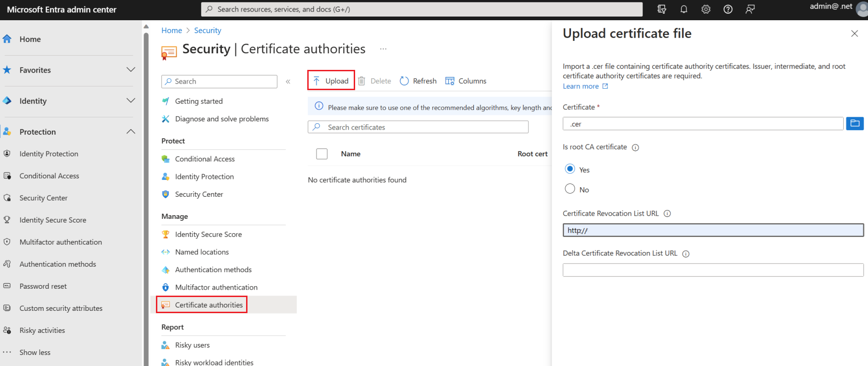This screenshot has width=868, height=366.
Task: Refresh the certificate authorities list
Action: [418, 81]
